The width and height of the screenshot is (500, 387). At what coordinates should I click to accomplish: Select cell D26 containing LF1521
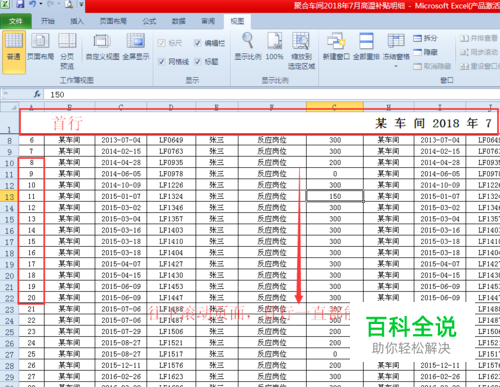click(171, 343)
